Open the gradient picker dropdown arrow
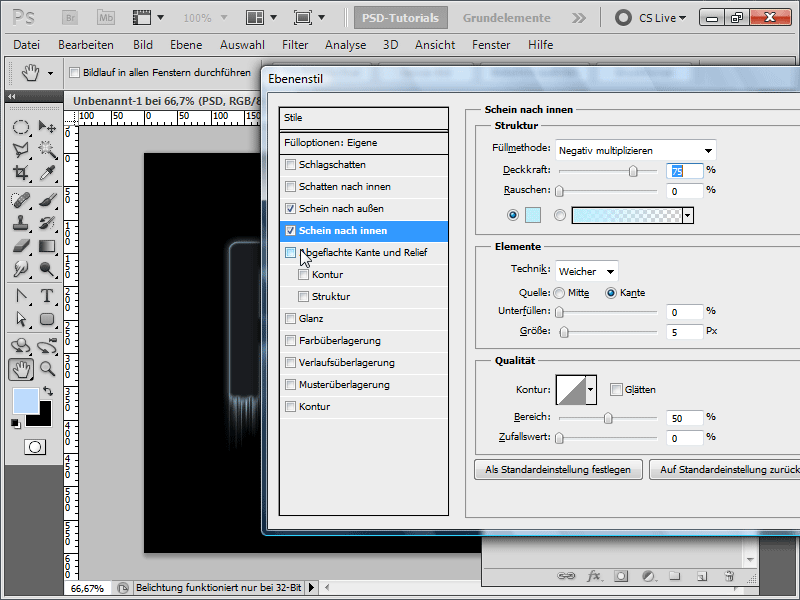Viewport: 800px width, 600px height. (x=688, y=215)
